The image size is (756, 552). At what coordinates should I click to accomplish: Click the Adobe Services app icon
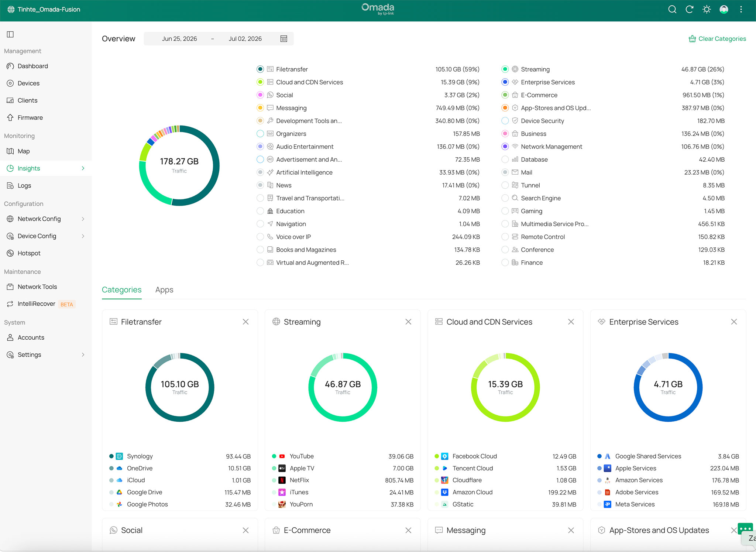[x=608, y=492]
